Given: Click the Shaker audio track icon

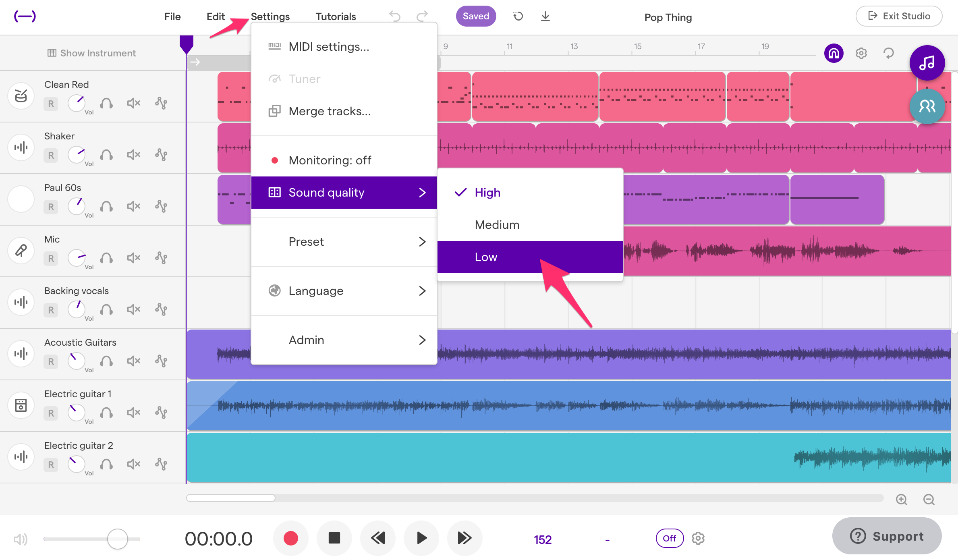Looking at the screenshot, I should (21, 147).
